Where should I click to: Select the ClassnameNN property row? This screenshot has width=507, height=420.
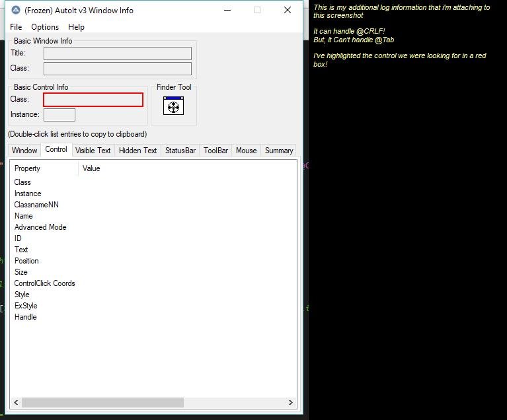153,205
